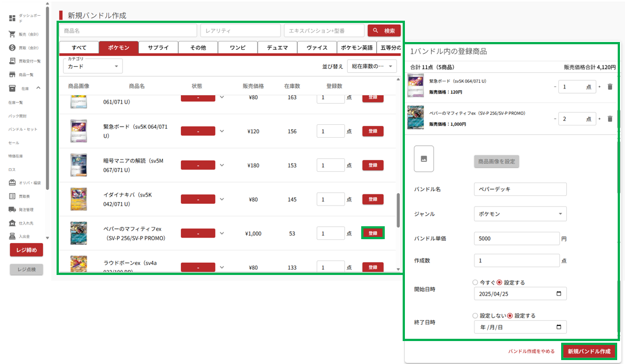Click the エキスパンション+型番 input field
625x364 pixels.
coord(324,31)
